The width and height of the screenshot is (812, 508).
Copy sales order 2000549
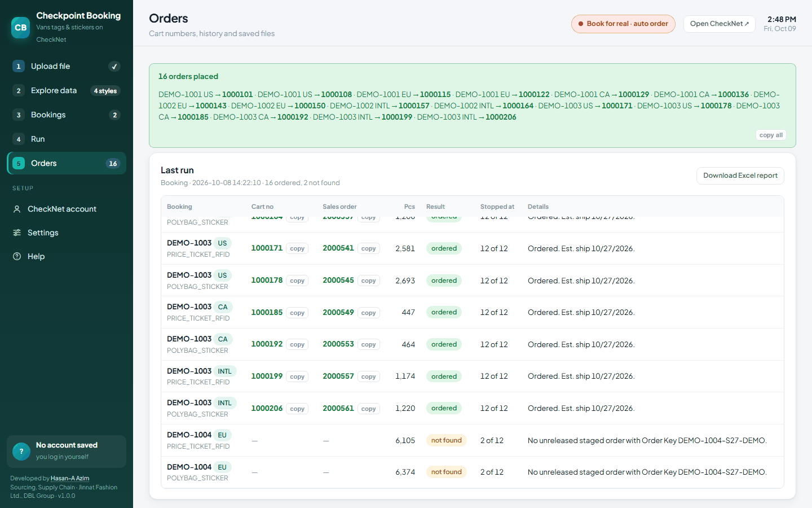coord(369,313)
